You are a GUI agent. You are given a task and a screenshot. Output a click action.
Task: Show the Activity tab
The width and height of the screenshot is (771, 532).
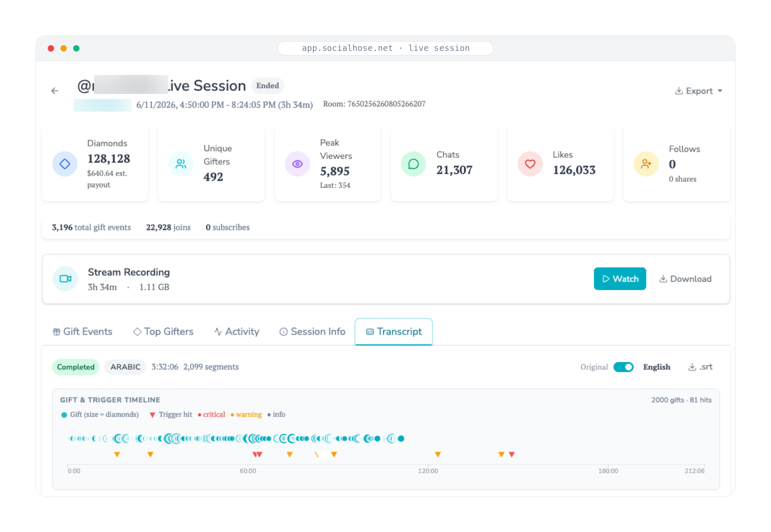237,331
